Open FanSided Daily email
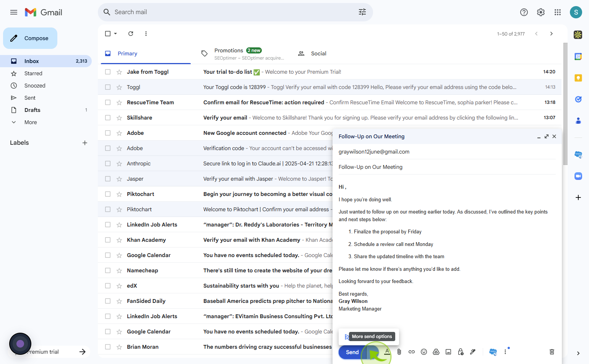Viewport: 589px width, 364px height. click(215, 301)
